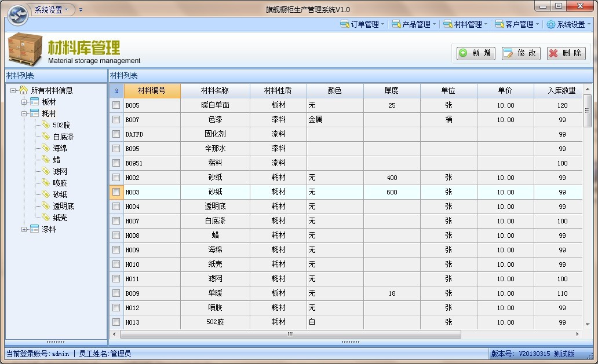This screenshot has width=598, height=364.
Task: Select the checkbox for row DAJFD
Action: click(x=116, y=134)
